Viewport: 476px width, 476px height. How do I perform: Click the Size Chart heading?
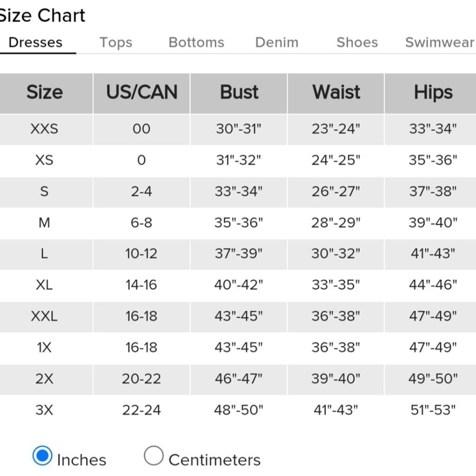42,15
